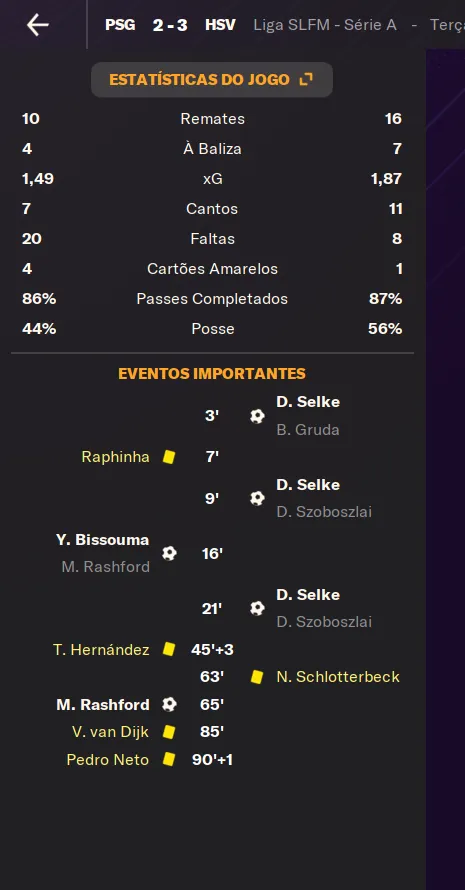
Task: Click the PSG team name in the header
Action: point(120,25)
